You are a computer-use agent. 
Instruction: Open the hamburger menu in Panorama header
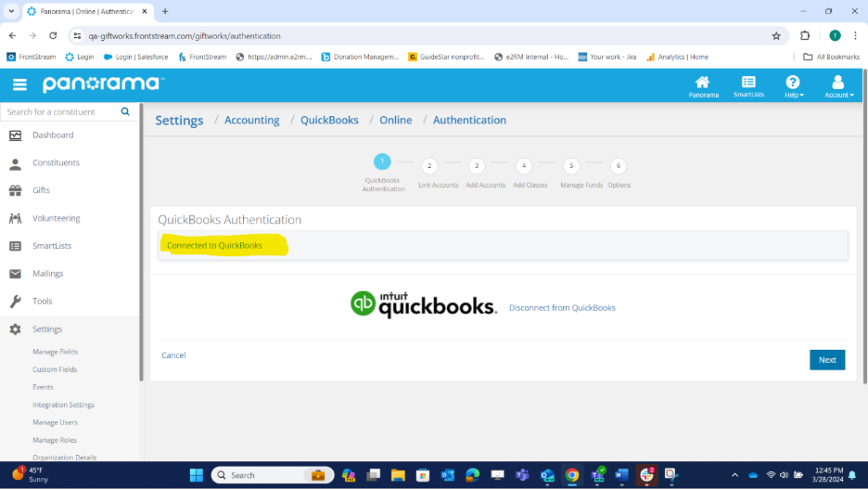[x=19, y=84]
